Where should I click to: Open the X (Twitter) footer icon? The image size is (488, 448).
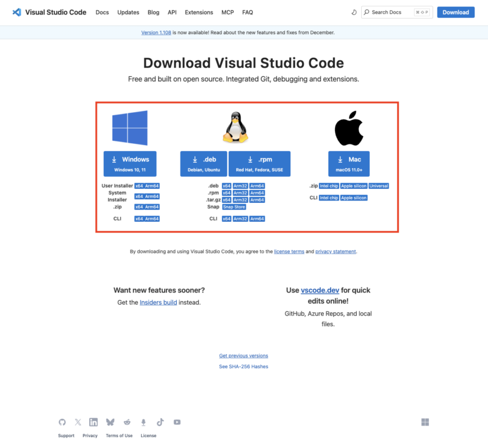pyautogui.click(x=77, y=422)
